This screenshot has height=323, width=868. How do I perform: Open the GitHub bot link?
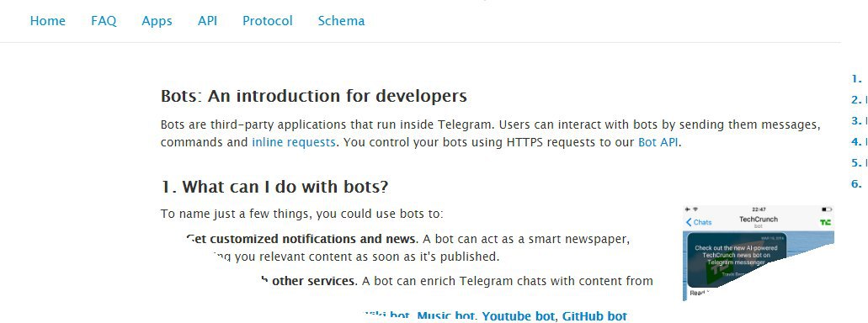click(x=594, y=316)
